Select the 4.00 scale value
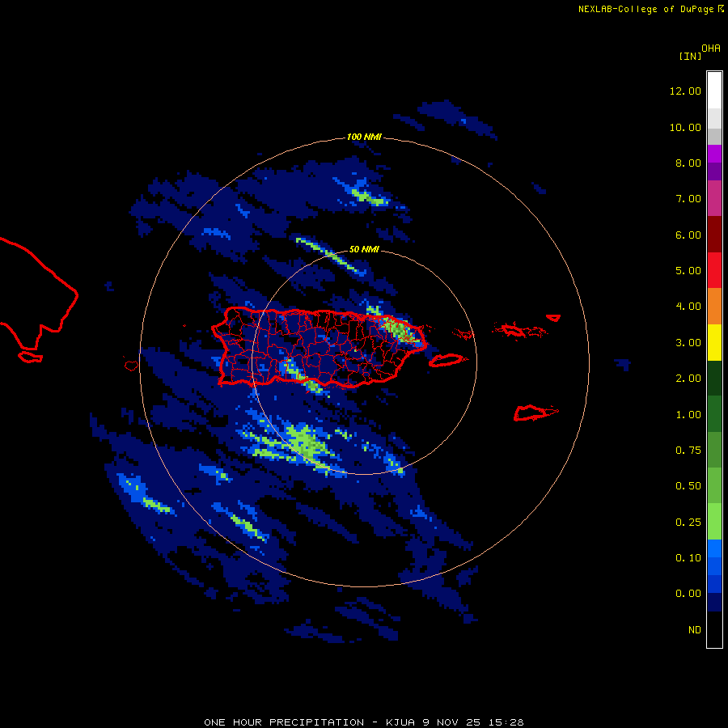Screen dimensions: 728x728 [688, 307]
